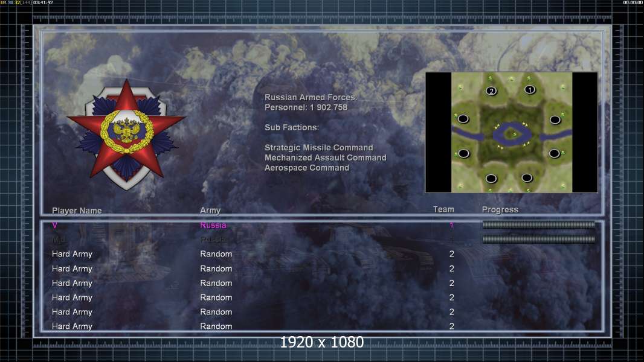The height and width of the screenshot is (362, 644).
Task: Click team number 1 in V's row
Action: pyautogui.click(x=451, y=225)
